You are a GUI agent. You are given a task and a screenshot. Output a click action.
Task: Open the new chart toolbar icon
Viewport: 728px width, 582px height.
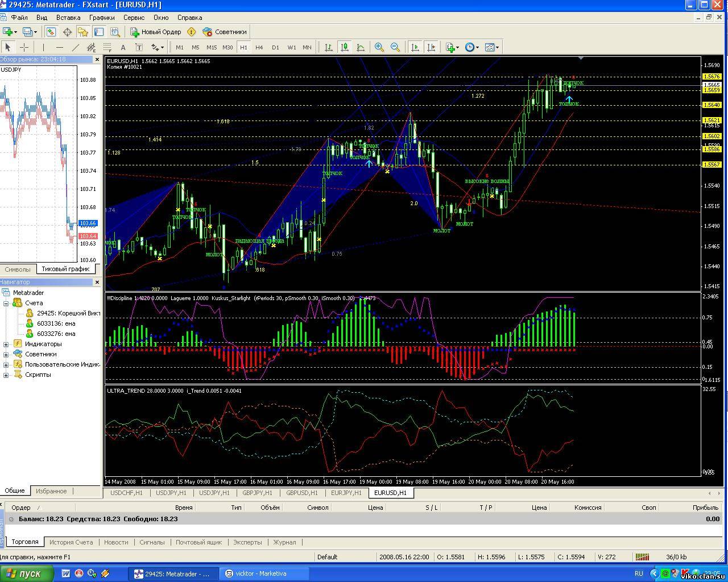[x=10, y=32]
